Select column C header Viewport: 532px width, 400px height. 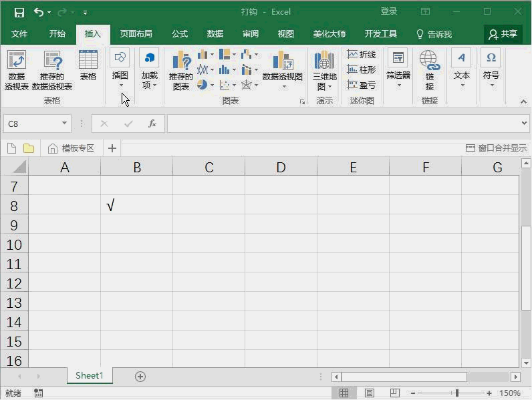pyautogui.click(x=209, y=167)
